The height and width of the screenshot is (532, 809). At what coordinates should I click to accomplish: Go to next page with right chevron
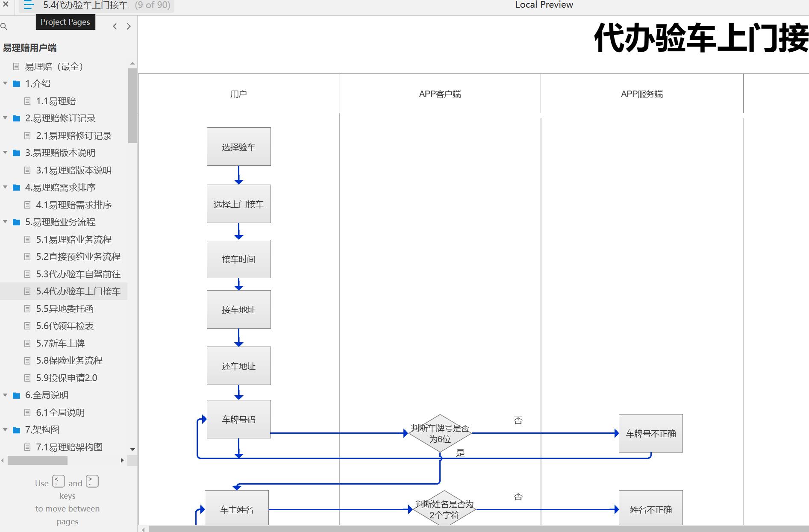point(129,26)
